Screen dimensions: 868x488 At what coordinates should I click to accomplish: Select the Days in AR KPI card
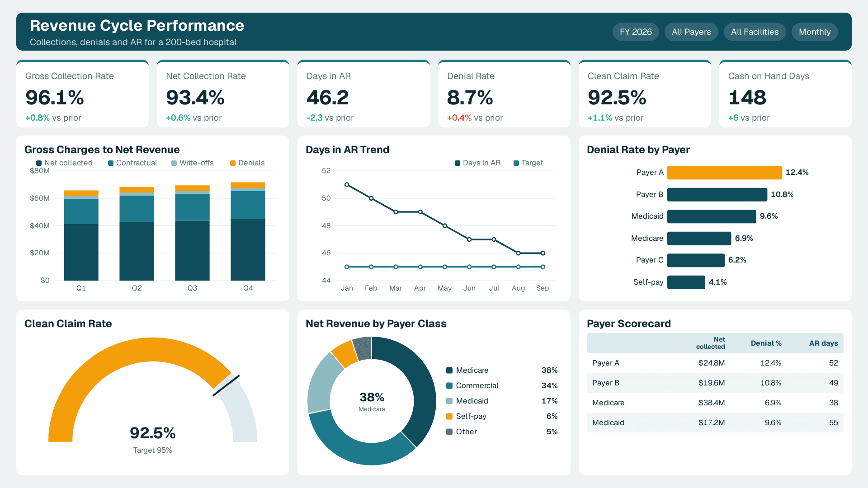[x=363, y=94]
